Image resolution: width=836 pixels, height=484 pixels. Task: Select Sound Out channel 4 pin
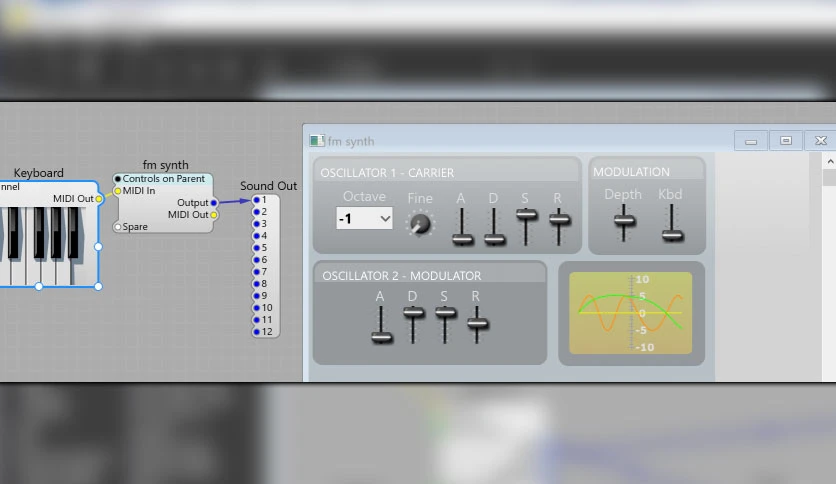pyautogui.click(x=256, y=236)
